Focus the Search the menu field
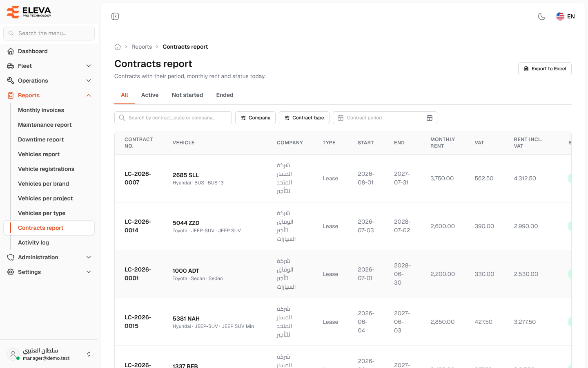The image size is (588, 368). [x=49, y=33]
